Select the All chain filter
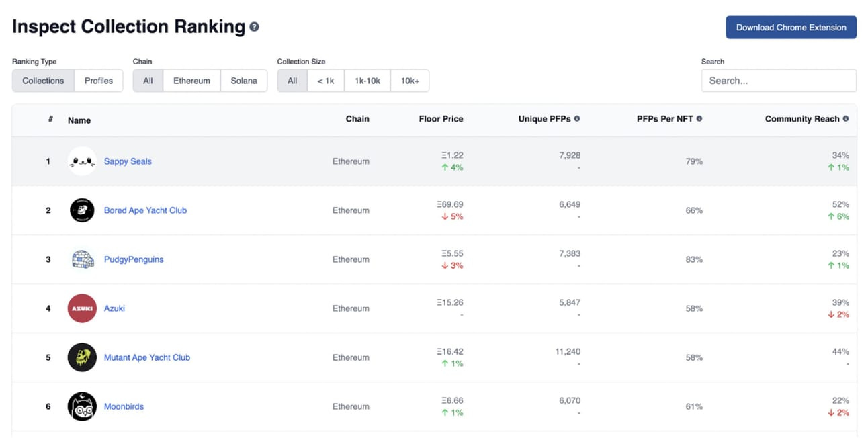Screen dimensions: 868x438 148,81
